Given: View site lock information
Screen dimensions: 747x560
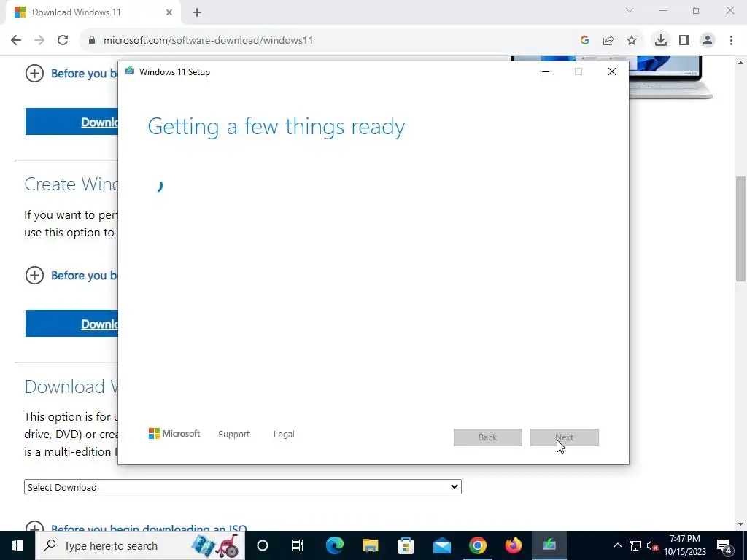Looking at the screenshot, I should [93, 41].
